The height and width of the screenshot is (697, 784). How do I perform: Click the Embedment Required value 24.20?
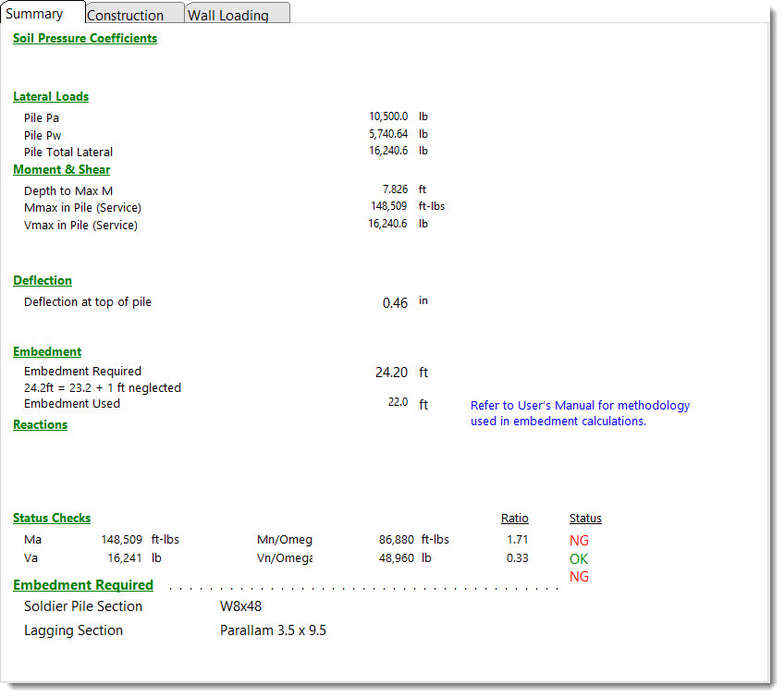pyautogui.click(x=390, y=373)
